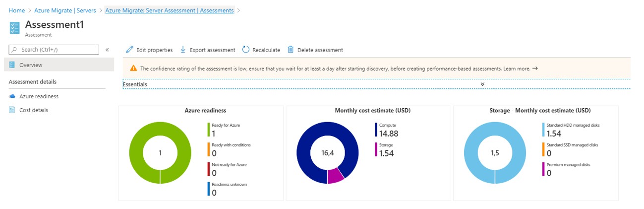
Task: Click the green Ready for Azure swatch
Action: coord(209,130)
